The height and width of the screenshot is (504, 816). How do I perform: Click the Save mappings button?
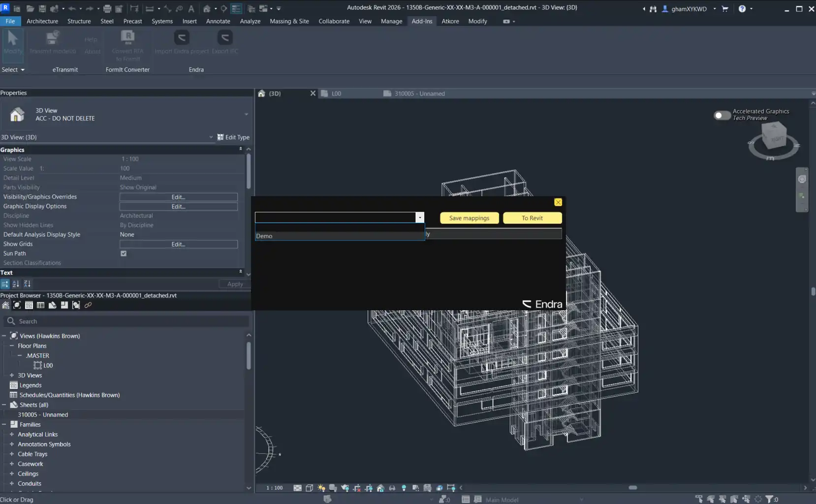469,218
